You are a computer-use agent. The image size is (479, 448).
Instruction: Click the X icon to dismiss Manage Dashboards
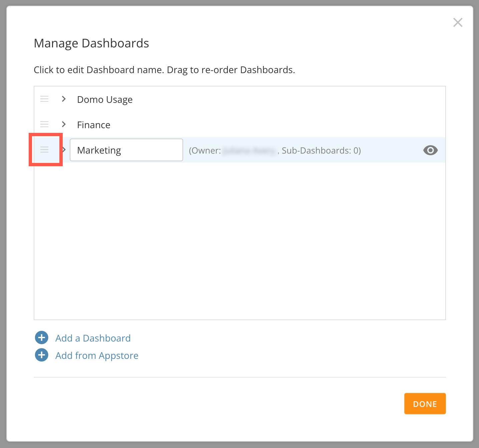[x=458, y=22]
